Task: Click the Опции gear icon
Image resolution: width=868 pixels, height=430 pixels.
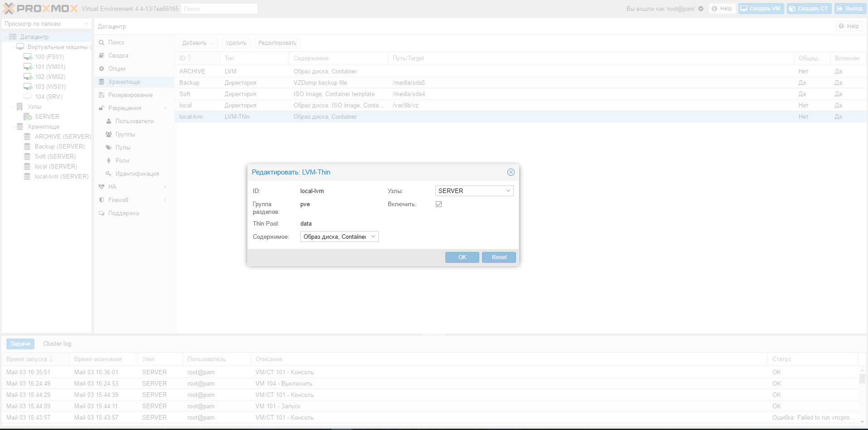Action: click(x=101, y=68)
